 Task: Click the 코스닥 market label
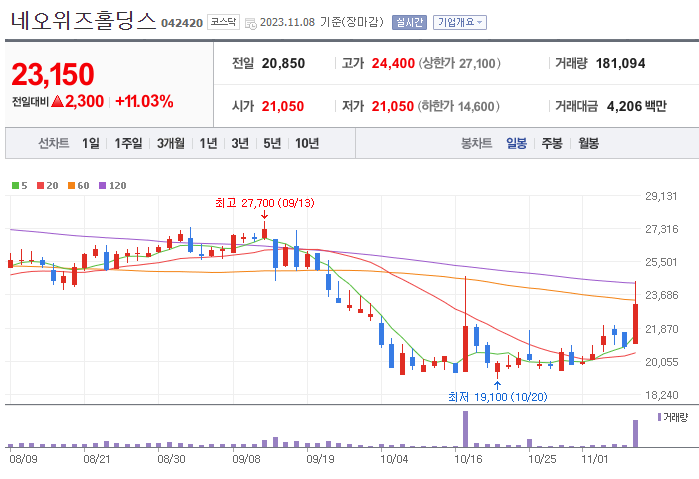[223, 22]
